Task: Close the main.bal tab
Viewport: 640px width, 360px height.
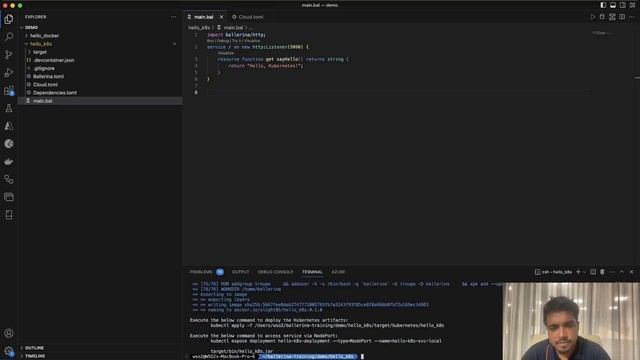Action: pos(222,17)
